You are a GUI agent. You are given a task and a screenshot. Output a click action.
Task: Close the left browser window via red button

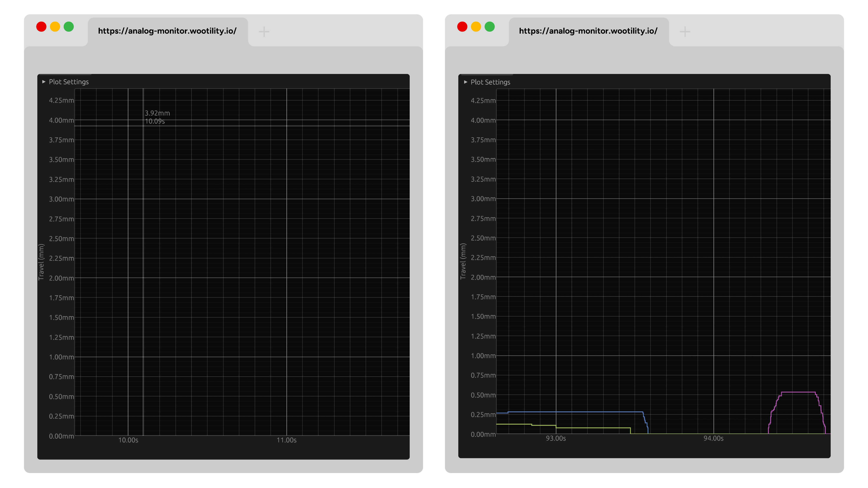coord(41,27)
